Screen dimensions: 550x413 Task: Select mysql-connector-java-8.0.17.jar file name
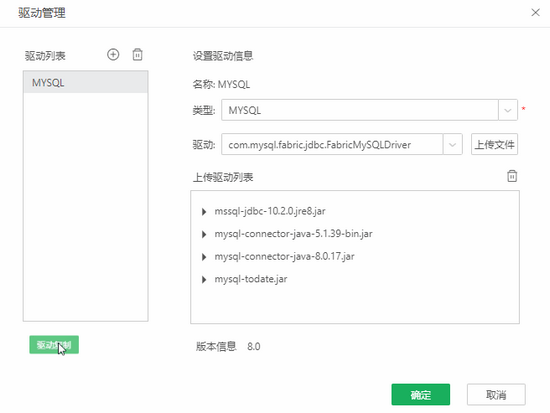(284, 257)
